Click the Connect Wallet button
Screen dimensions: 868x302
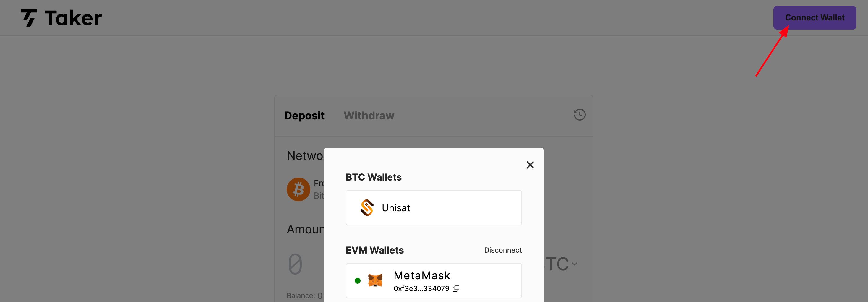pos(815,17)
